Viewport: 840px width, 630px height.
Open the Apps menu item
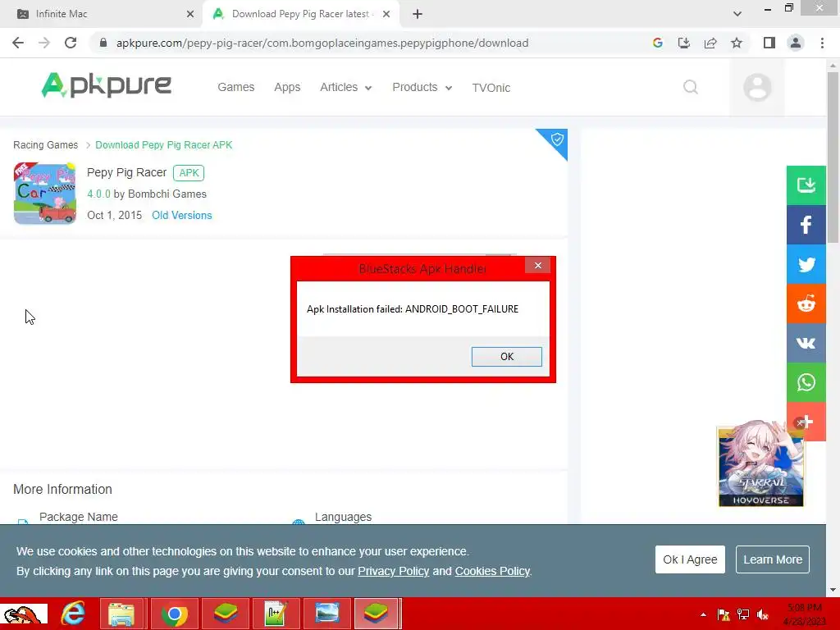point(287,87)
